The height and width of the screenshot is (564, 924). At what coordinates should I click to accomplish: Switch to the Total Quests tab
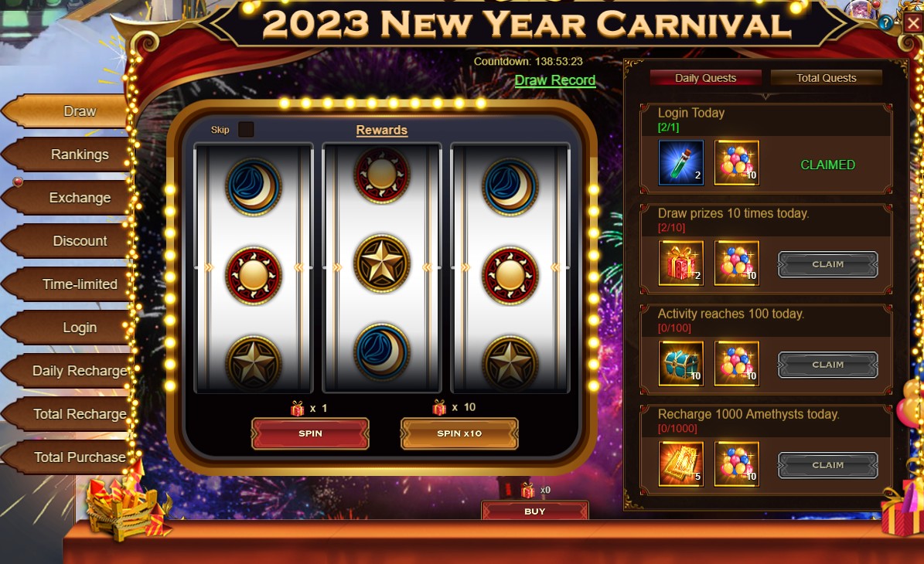826,78
